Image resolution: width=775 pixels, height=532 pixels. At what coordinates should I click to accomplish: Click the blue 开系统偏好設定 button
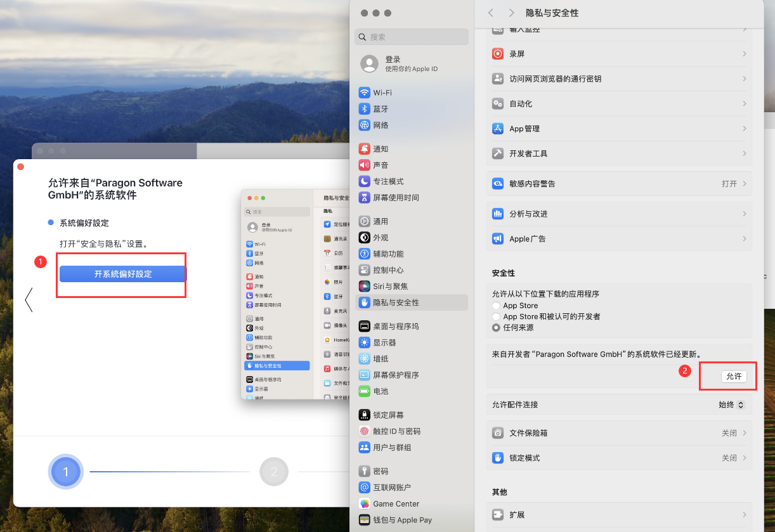[123, 274]
